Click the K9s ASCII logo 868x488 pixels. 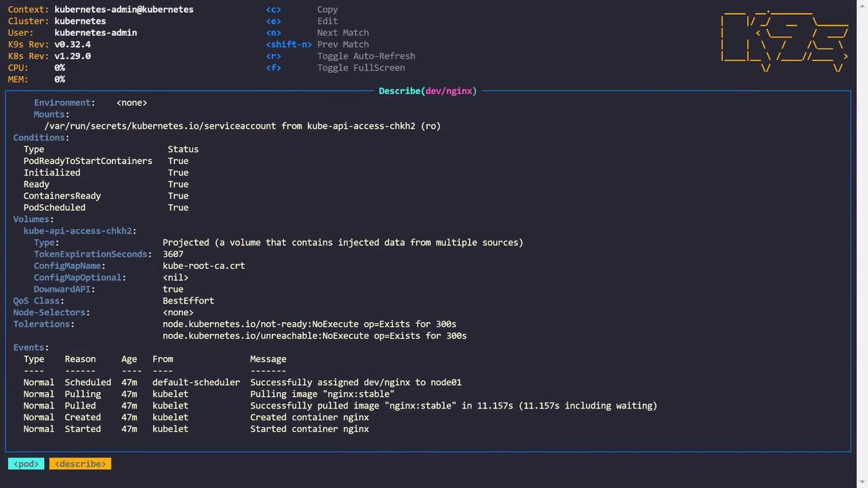784,39
